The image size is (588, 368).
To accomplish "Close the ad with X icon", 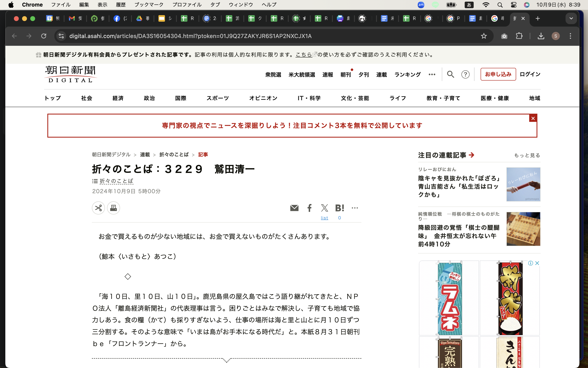I will 537,263.
